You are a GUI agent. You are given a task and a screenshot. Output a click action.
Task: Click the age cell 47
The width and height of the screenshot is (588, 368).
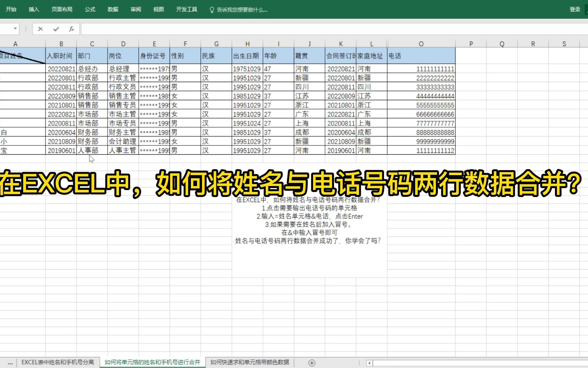click(x=278, y=69)
